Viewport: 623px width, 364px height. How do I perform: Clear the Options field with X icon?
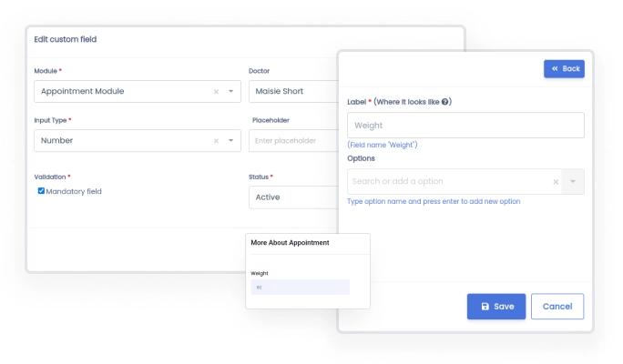click(x=556, y=182)
